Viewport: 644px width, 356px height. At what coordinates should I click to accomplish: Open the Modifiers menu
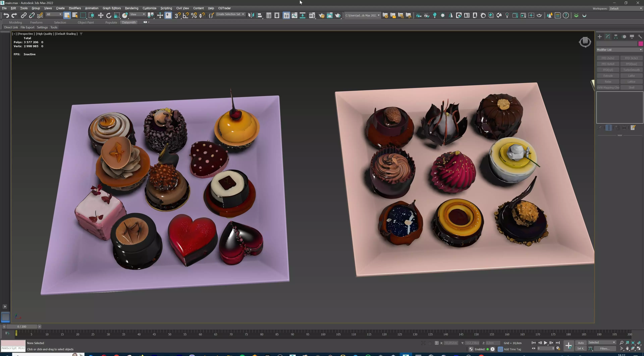[75, 8]
